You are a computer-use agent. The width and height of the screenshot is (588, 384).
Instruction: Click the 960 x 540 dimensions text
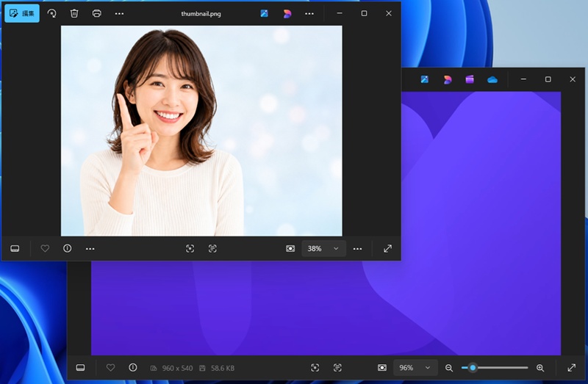point(177,369)
